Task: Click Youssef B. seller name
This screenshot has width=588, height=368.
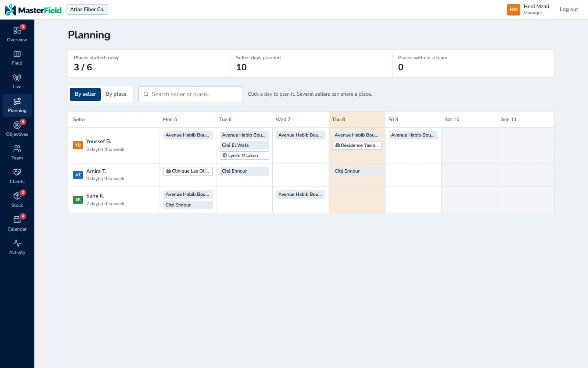Action: click(98, 141)
